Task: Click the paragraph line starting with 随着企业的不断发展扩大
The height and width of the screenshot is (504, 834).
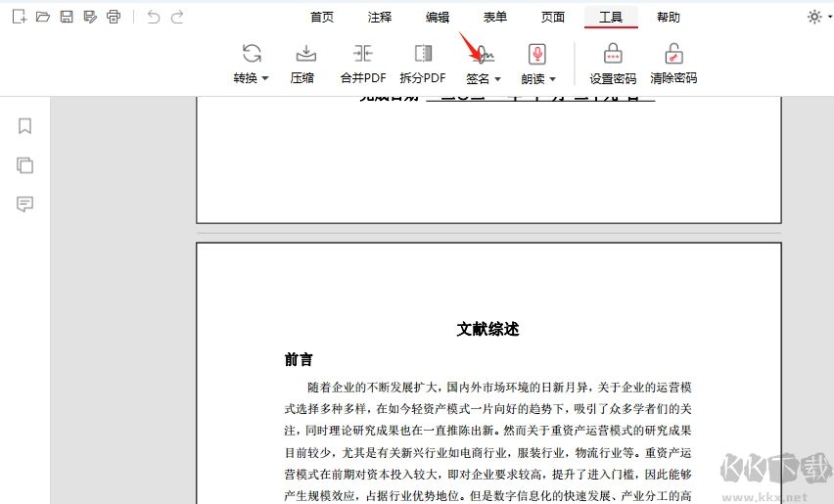Action: (499, 387)
